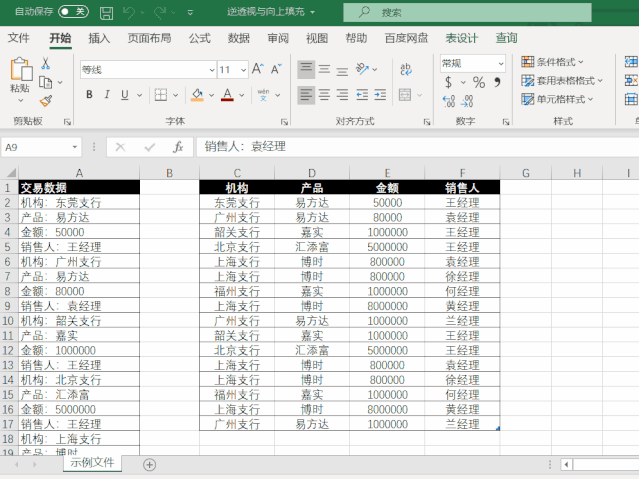Open the Alignment settings dialog launcher
The width and height of the screenshot is (639, 479).
(x=427, y=121)
